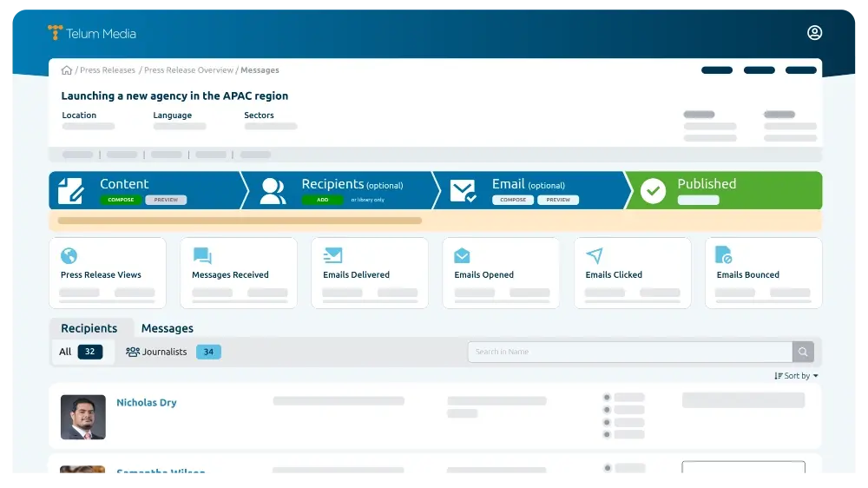868x488 pixels.
Task: Select the Emails Opened envelope icon
Action: click(462, 255)
